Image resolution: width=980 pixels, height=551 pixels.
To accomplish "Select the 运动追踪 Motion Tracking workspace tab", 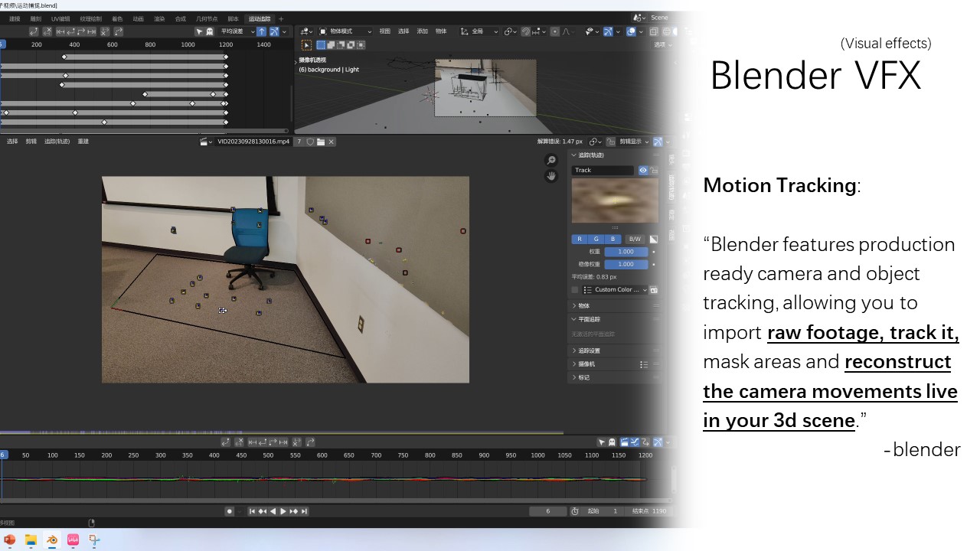I will [x=260, y=18].
